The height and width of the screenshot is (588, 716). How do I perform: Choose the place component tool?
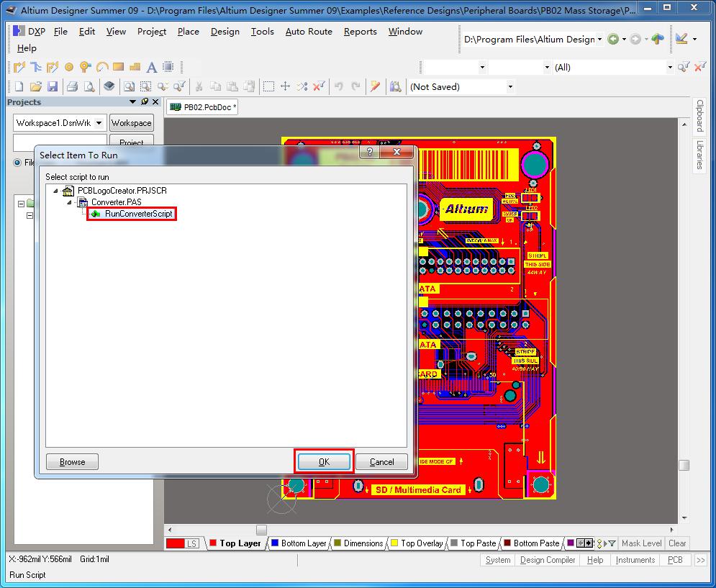pos(168,67)
